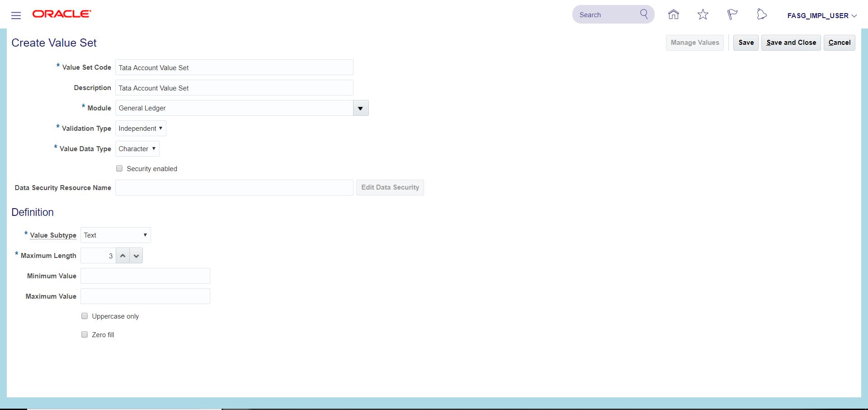
Task: Expand the Module dropdown arrow
Action: [360, 108]
